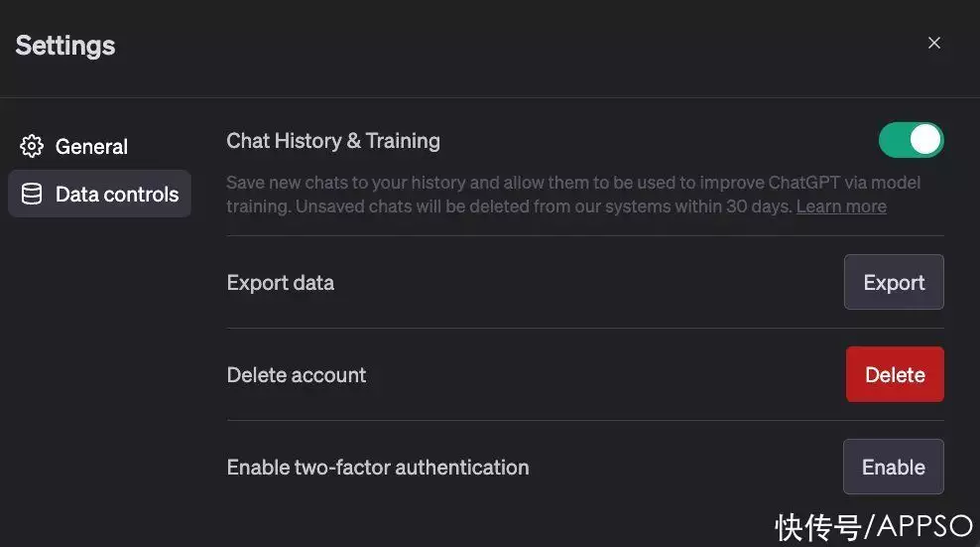Click the General gear icon
The image size is (980, 547).
(x=32, y=147)
